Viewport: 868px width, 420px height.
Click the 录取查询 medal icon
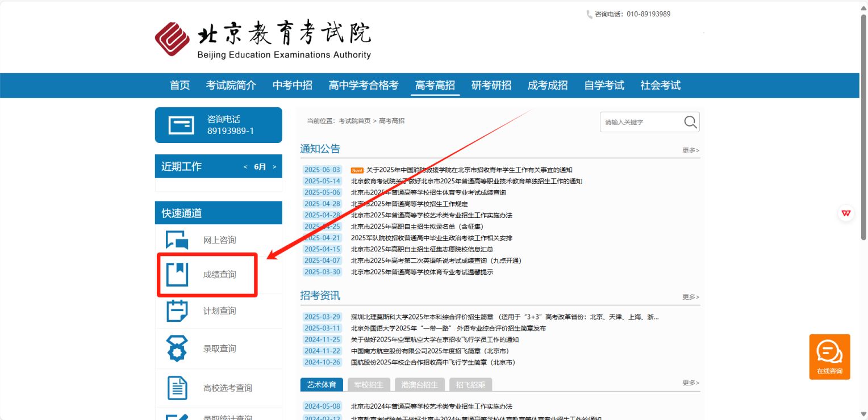click(177, 348)
